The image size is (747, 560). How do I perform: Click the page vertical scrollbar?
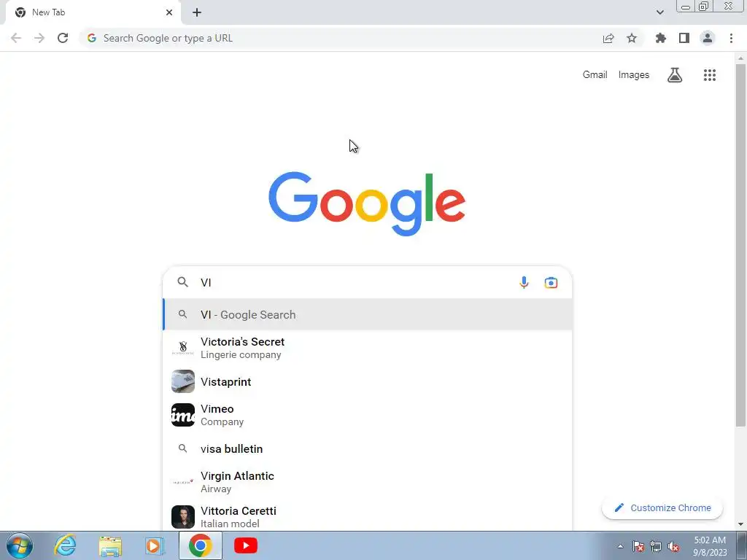pos(740,245)
